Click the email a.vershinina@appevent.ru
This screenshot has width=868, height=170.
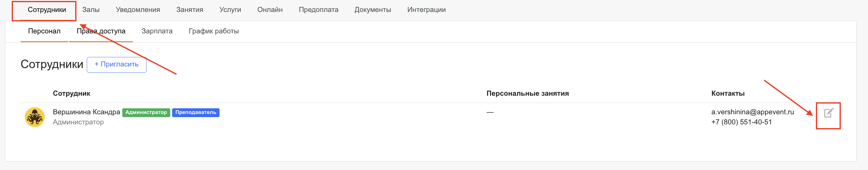coord(752,112)
